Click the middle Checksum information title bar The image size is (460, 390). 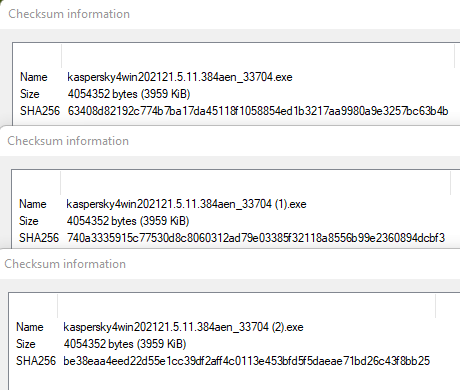pyautogui.click(x=230, y=141)
